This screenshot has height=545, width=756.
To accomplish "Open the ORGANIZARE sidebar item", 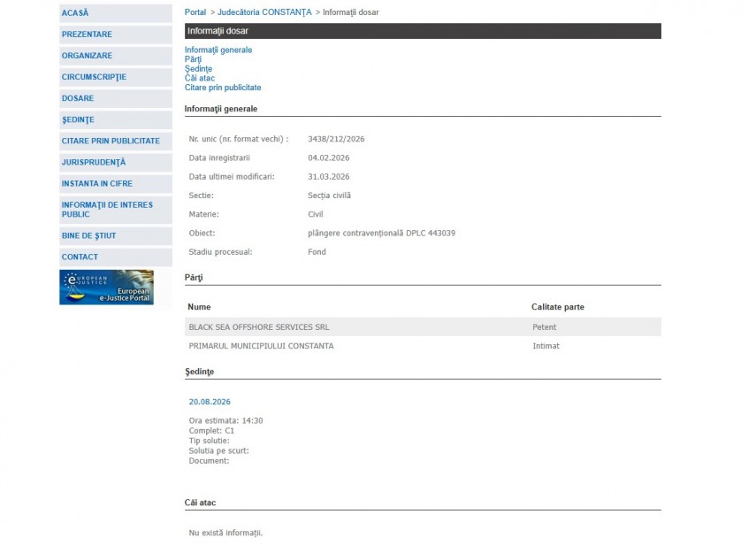I will [x=87, y=56].
